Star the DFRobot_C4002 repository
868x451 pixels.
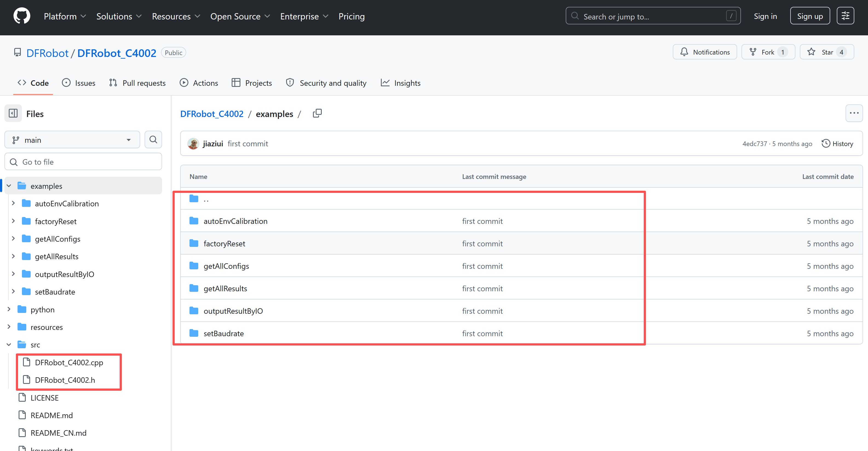coord(827,52)
